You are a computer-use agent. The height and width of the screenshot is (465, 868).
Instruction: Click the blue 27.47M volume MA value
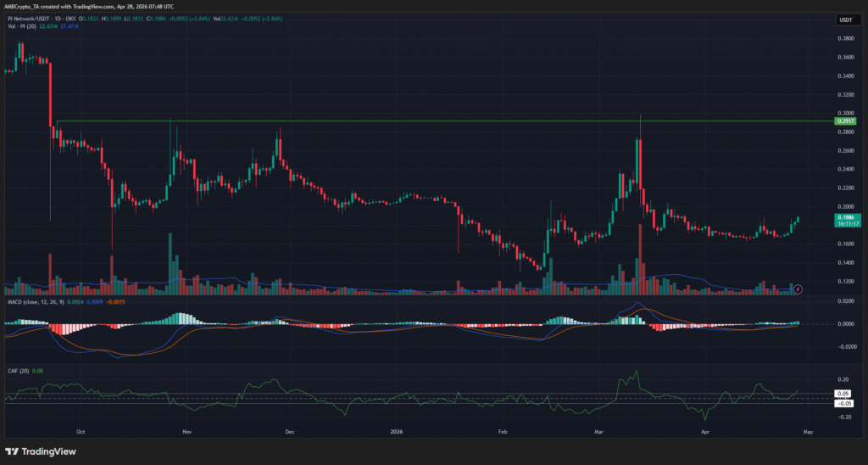coord(71,26)
